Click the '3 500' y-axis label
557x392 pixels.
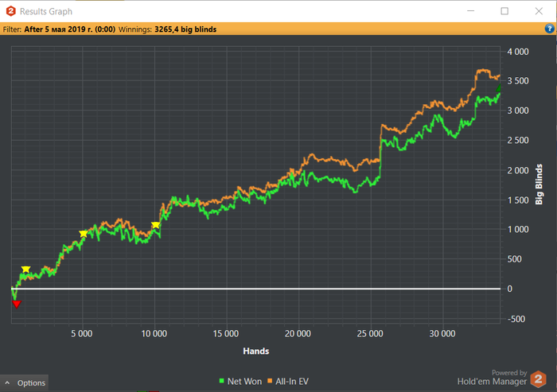(x=518, y=81)
